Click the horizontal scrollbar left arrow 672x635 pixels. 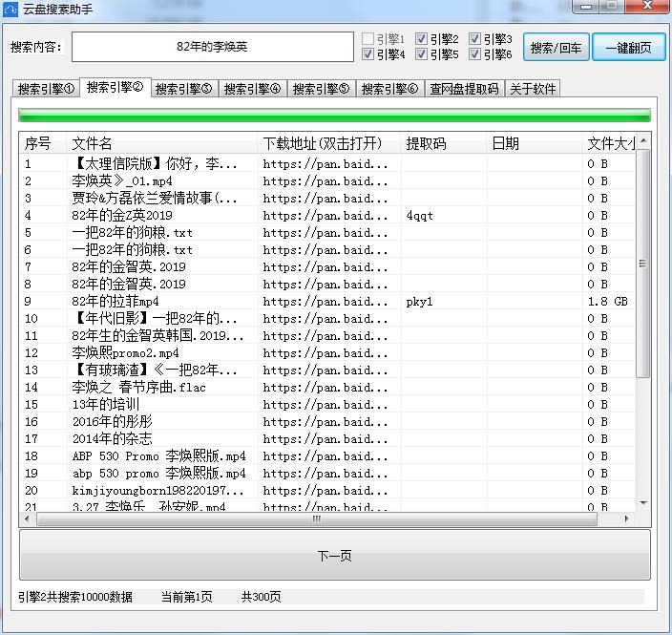coord(27,519)
